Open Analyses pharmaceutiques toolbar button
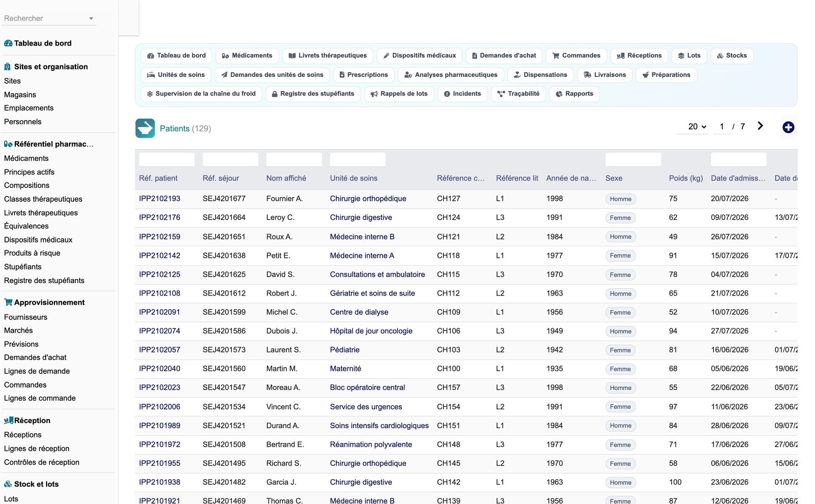Image resolution: width=815 pixels, height=504 pixels. pyautogui.click(x=451, y=75)
